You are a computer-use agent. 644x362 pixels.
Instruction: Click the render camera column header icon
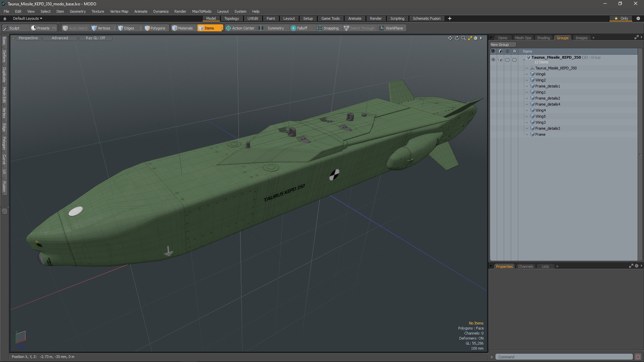coord(500,51)
